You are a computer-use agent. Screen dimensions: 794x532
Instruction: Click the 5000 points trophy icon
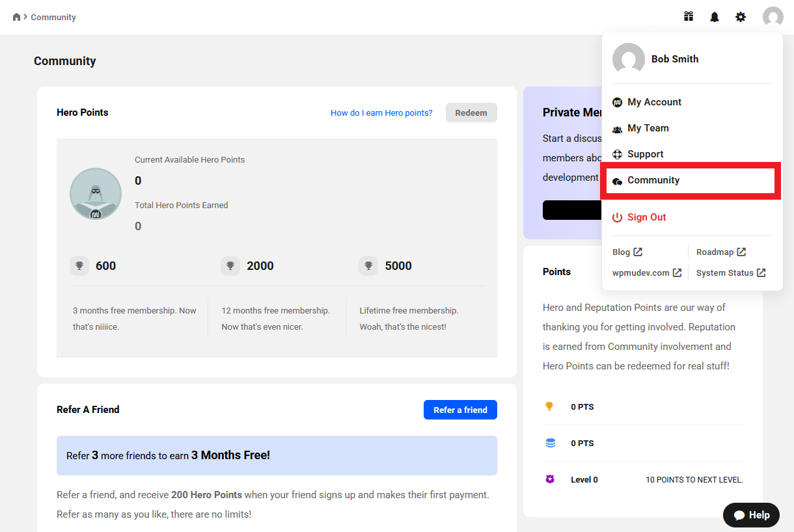tap(368, 265)
